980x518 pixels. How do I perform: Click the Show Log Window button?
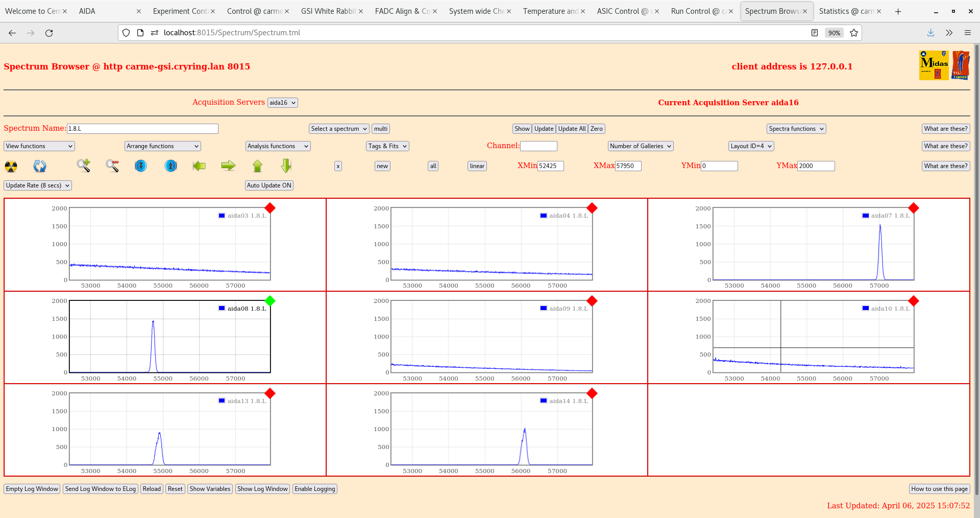click(262, 489)
